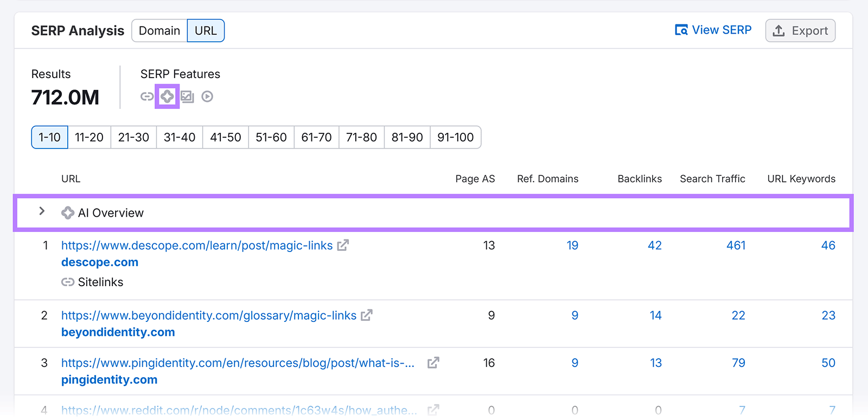The image size is (868, 420).
Task: Select the 51-60 results page tab
Action: (x=271, y=138)
